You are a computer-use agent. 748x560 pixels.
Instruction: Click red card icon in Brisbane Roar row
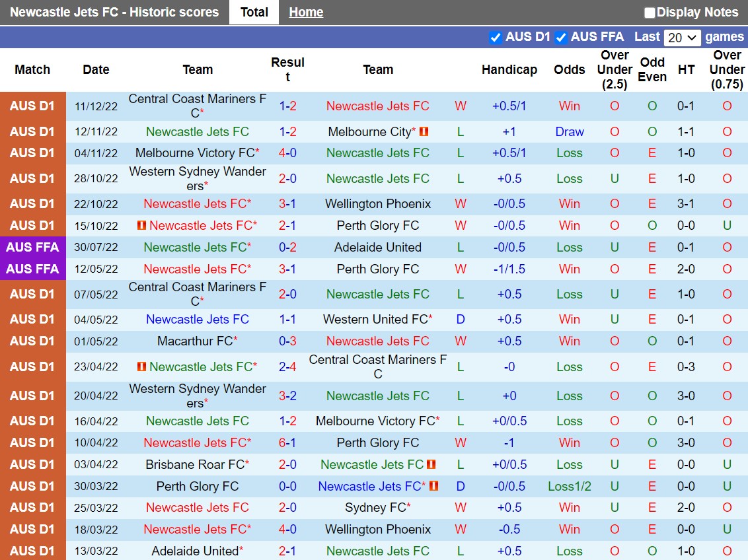[431, 464]
